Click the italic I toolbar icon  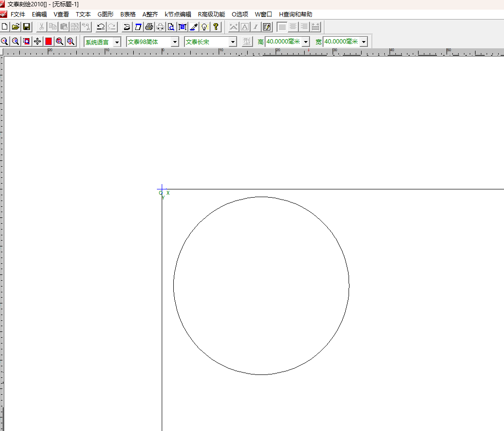click(255, 27)
